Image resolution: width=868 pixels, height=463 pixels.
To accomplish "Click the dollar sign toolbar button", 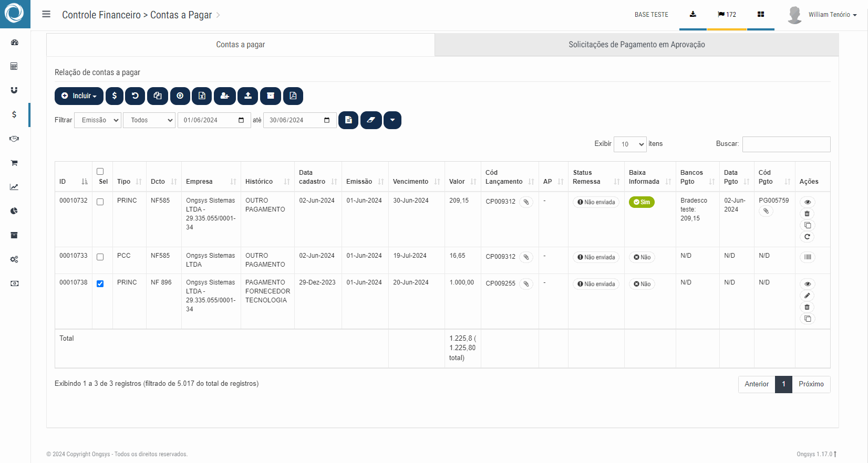I will (115, 96).
